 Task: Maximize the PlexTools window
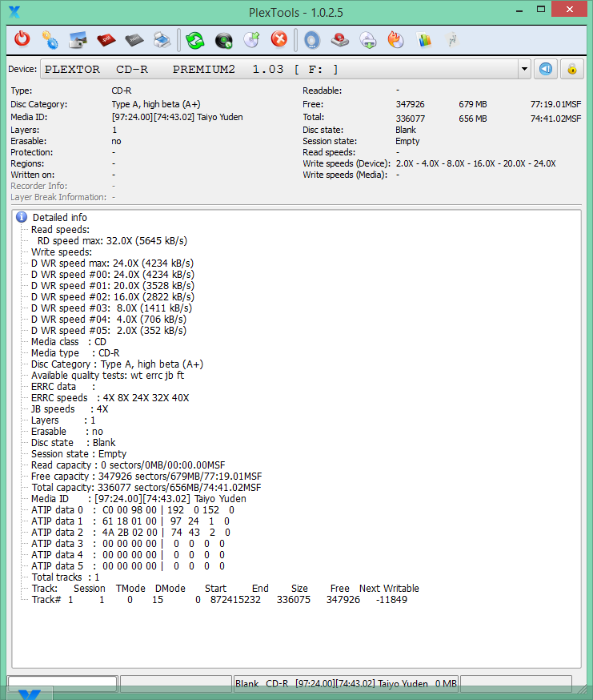[541, 10]
